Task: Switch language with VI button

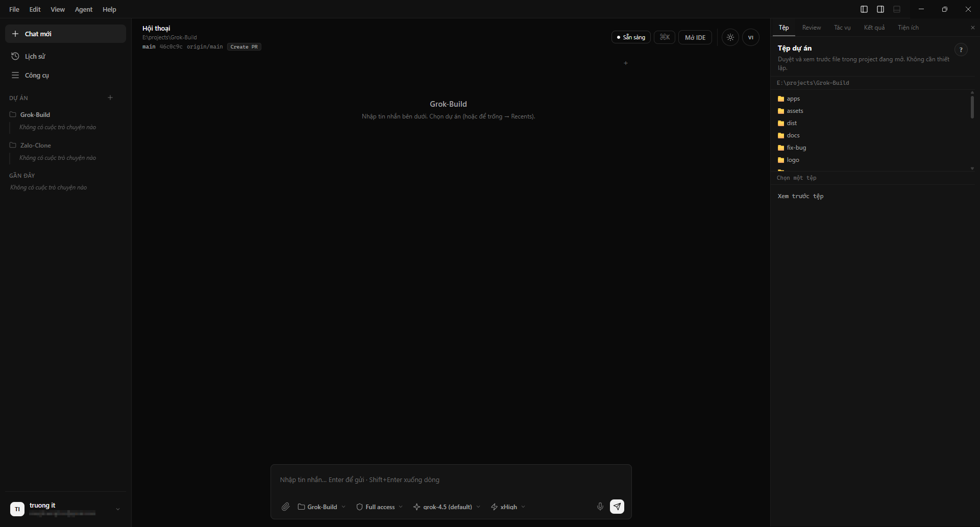Action: pos(751,37)
